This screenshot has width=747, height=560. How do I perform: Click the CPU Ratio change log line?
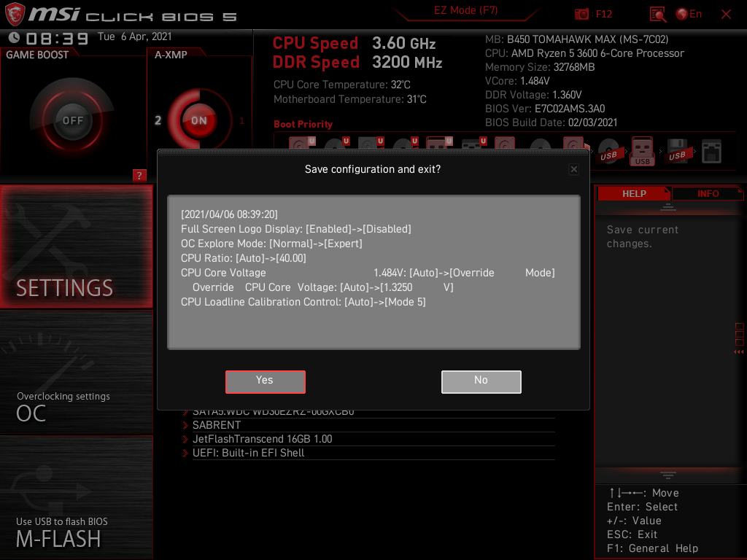click(x=244, y=258)
